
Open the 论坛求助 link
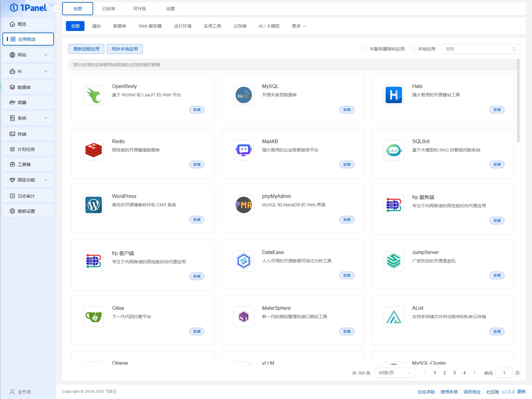coord(426,392)
